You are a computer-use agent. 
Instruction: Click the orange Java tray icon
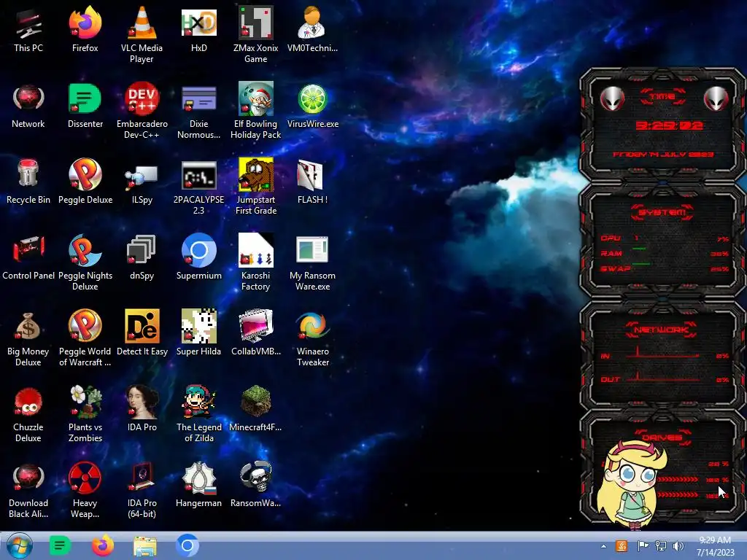pos(622,546)
